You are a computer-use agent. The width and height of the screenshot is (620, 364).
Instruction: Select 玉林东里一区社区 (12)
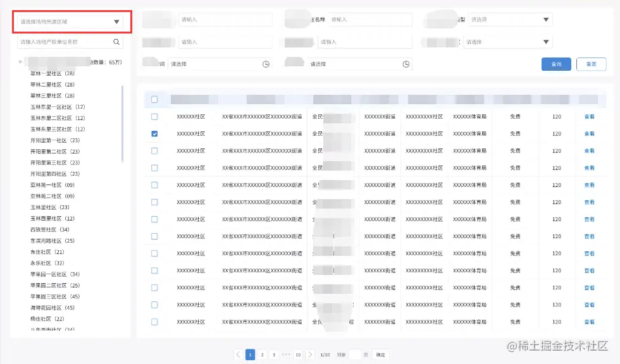58,107
